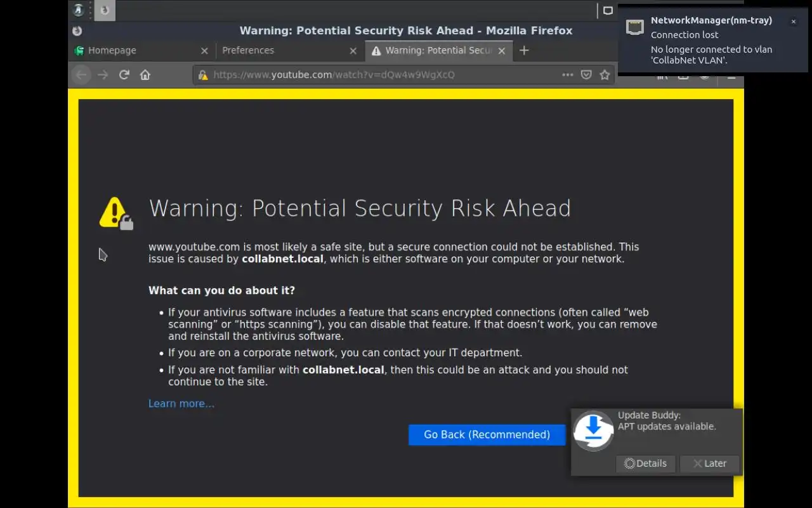Click the Firefox taskbar item in top panel

(105, 10)
